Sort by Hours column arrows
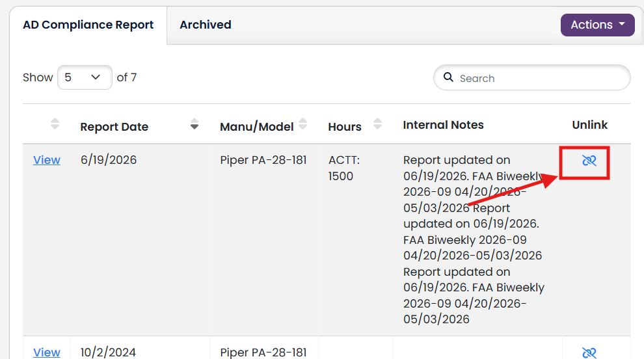 (x=377, y=124)
